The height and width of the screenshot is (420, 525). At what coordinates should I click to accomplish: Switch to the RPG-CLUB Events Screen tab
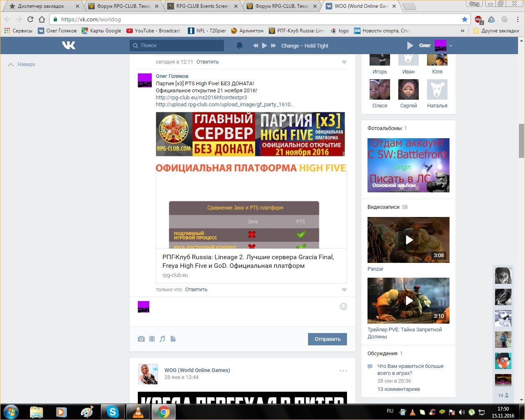coord(203,6)
